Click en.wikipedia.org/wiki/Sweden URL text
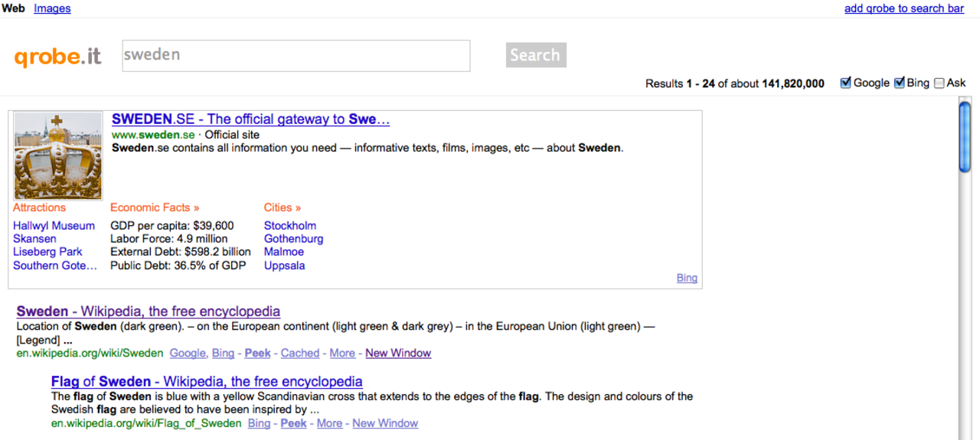980x440 pixels. click(x=90, y=353)
